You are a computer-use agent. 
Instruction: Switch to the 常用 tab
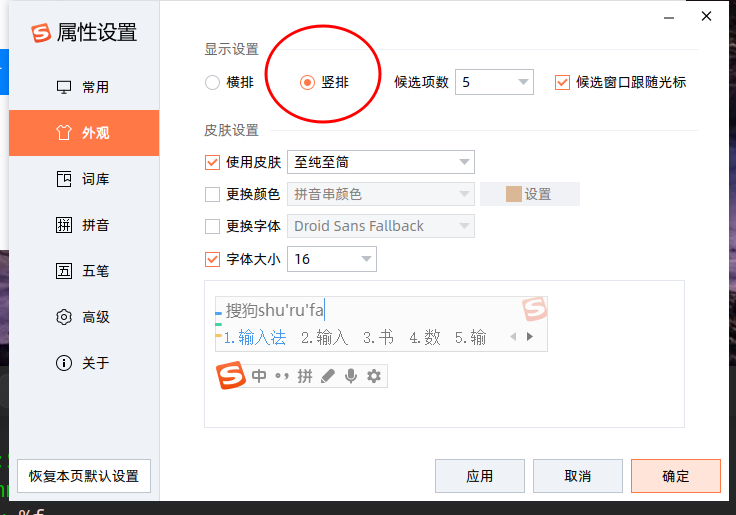[x=84, y=87]
